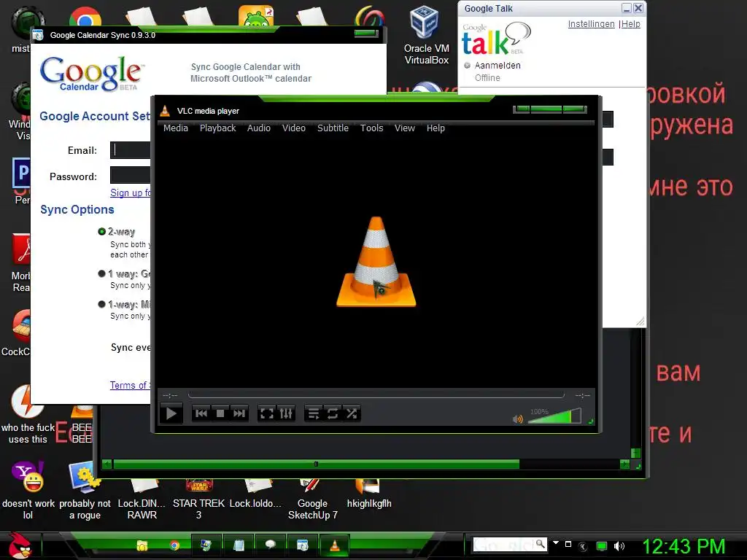The width and height of the screenshot is (747, 560).
Task: Launch Google SketchUp 7 from desktop
Action: (x=312, y=500)
